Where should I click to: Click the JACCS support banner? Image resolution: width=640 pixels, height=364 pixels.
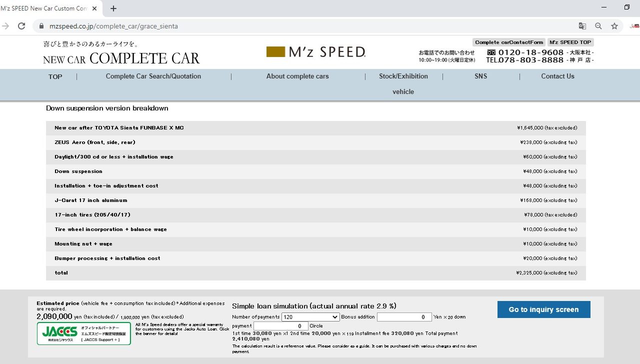coord(83,333)
